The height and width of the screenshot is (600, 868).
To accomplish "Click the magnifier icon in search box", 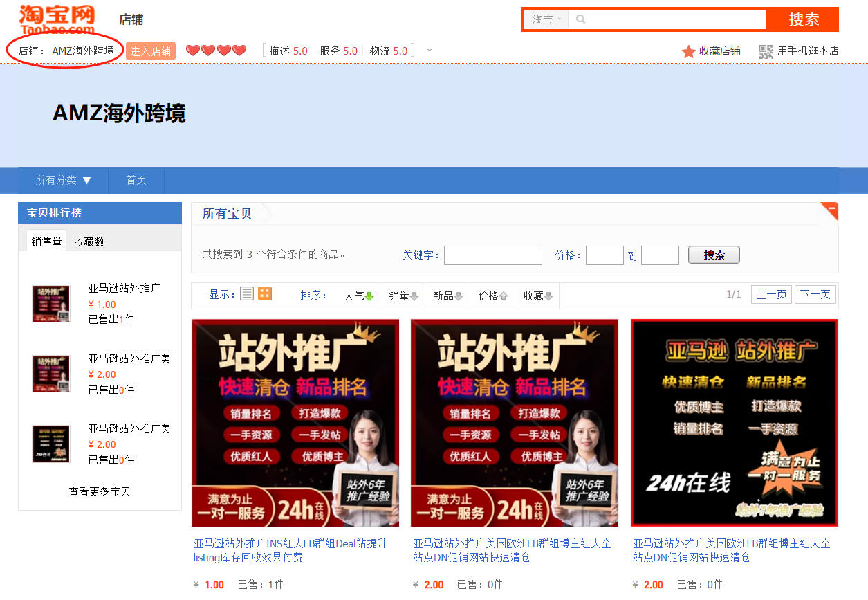I will click(580, 19).
